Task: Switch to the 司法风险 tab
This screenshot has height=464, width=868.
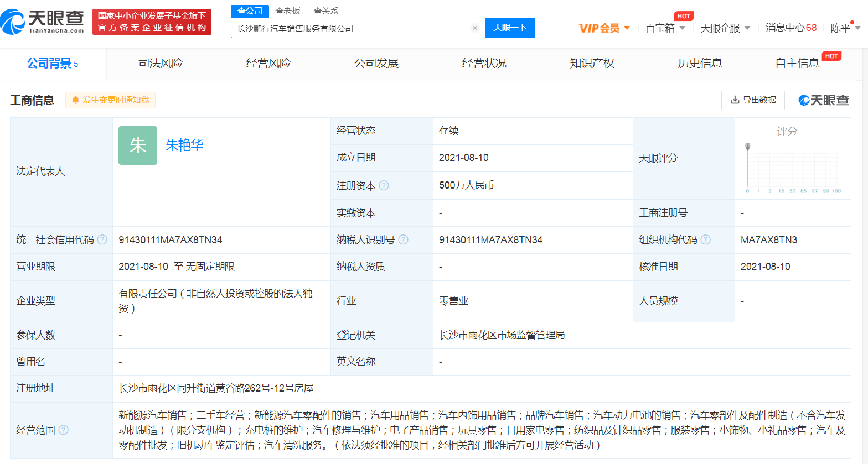Action: (161, 64)
